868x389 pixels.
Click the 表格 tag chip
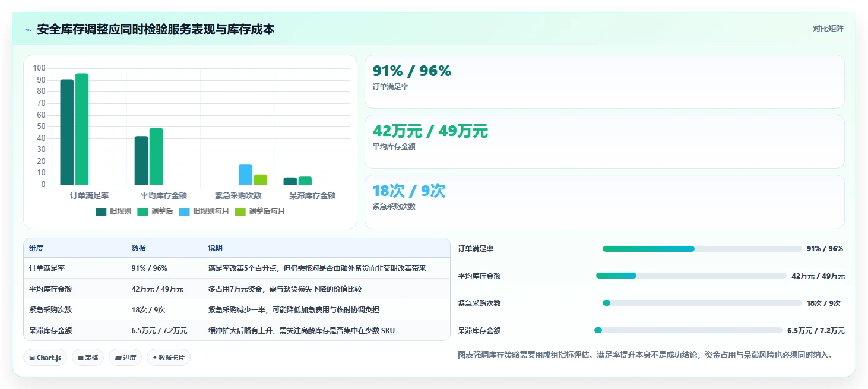[x=88, y=358]
